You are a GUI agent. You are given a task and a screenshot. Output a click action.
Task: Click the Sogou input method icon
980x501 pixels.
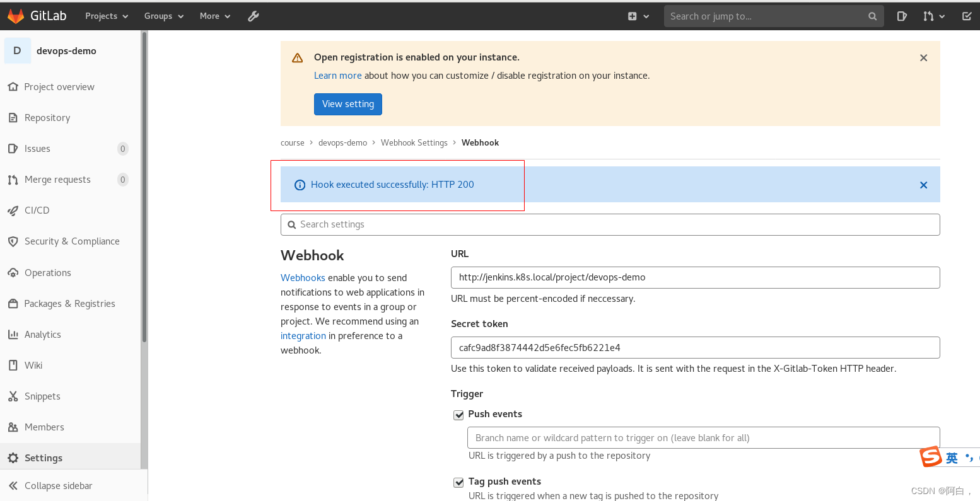pyautogui.click(x=931, y=457)
